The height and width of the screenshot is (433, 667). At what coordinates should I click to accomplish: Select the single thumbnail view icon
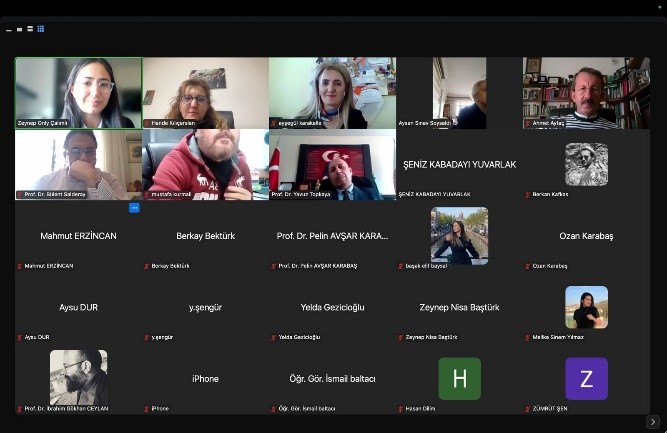(x=20, y=29)
